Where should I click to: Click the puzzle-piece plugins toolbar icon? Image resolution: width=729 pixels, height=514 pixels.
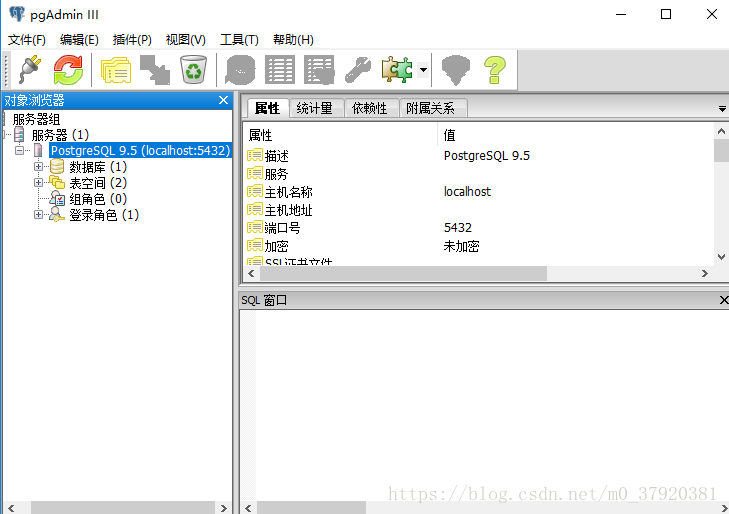pos(397,70)
